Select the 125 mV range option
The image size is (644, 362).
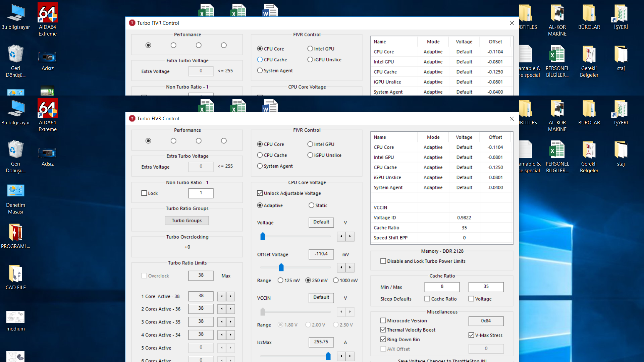pos(280,281)
